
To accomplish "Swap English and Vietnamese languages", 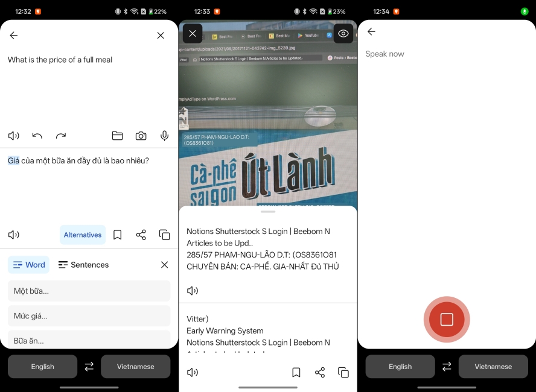I will pyautogui.click(x=89, y=366).
